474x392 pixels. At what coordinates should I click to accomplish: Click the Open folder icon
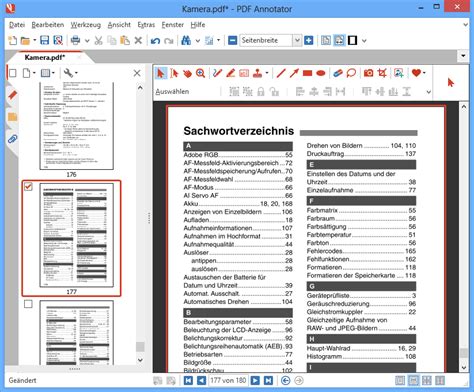tap(25, 41)
